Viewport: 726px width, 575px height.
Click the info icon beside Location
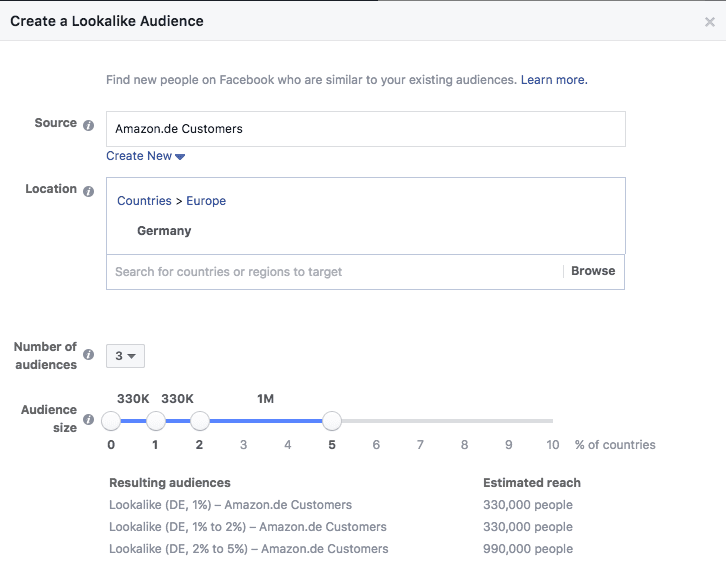[x=89, y=191]
